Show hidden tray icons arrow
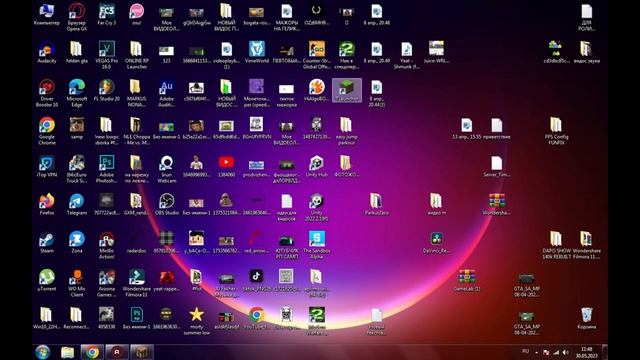 (536, 352)
